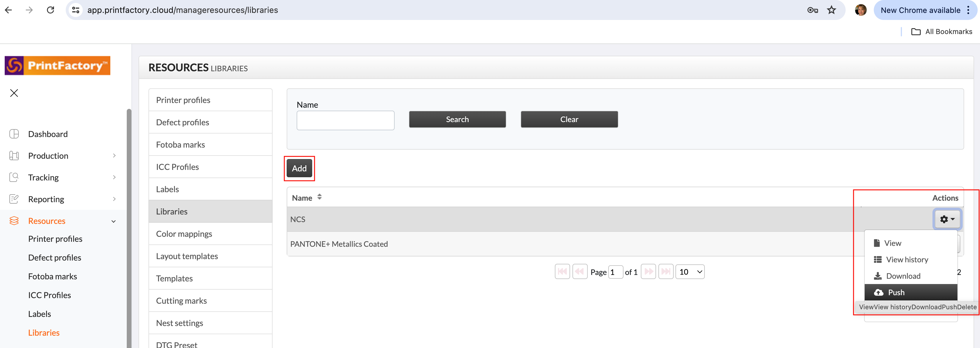Select Defect profiles resource tab

coord(210,122)
